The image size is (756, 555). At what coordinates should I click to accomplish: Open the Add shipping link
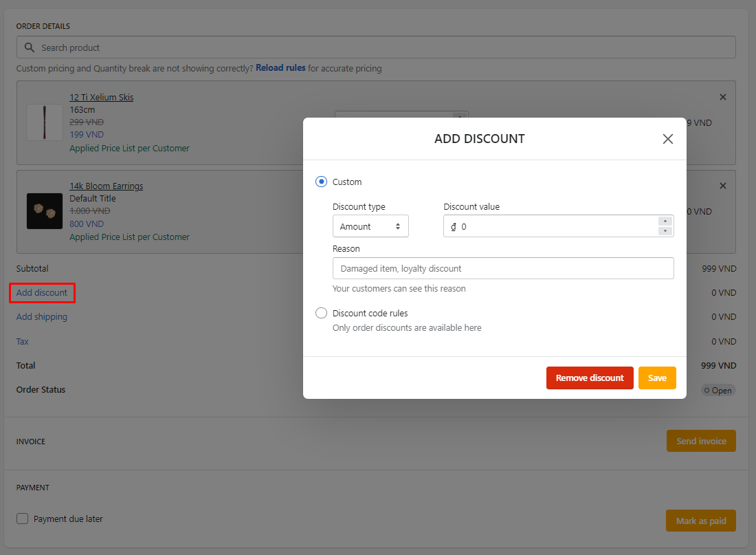click(42, 317)
